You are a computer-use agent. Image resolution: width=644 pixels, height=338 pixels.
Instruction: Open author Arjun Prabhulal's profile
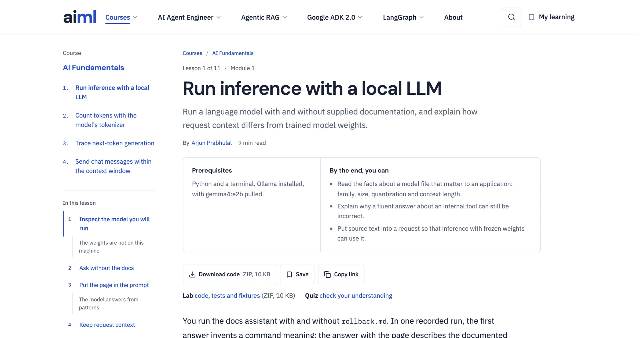click(211, 143)
